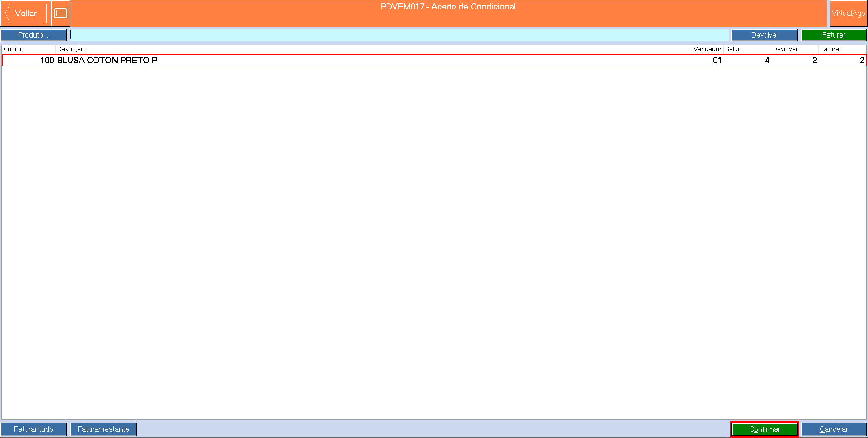Confirm with the Confirmar button
Image resolution: width=868 pixels, height=438 pixels.
pos(764,429)
